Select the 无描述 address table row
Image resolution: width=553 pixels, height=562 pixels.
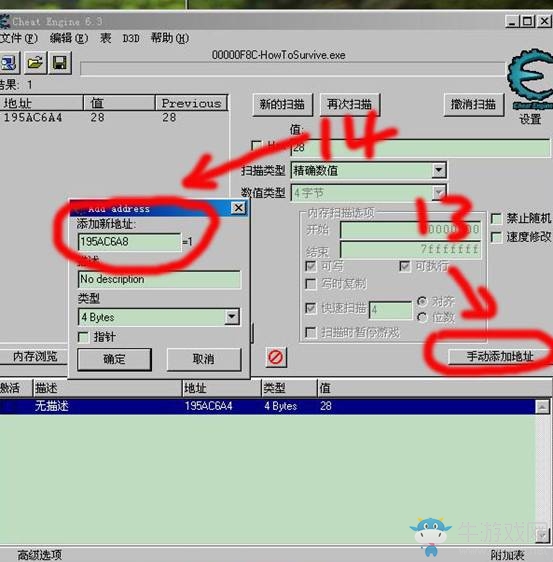[x=267, y=406]
